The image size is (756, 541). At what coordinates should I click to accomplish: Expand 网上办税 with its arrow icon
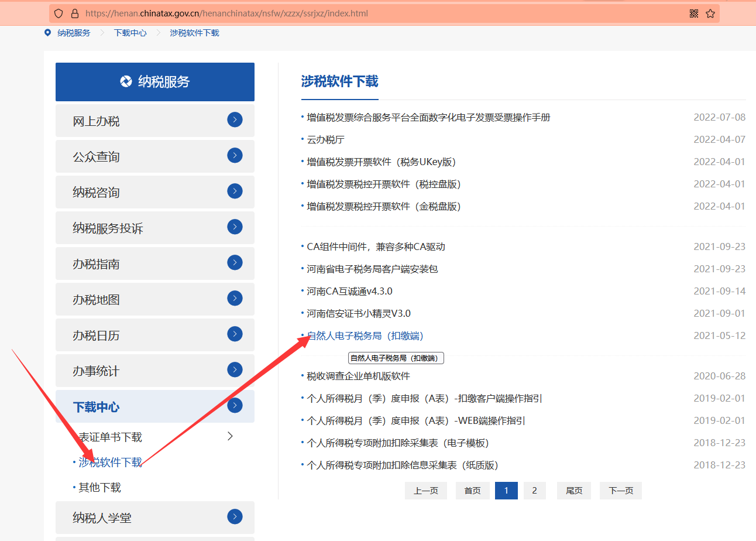(235, 120)
